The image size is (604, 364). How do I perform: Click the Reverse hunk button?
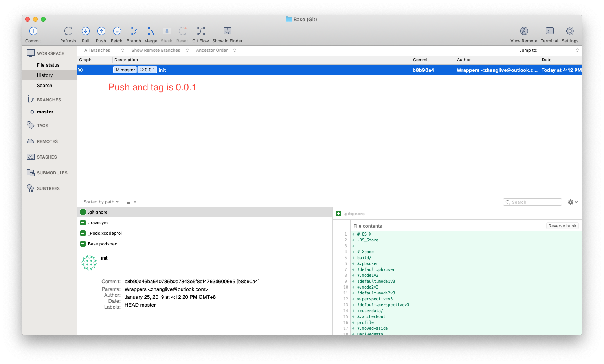point(562,226)
